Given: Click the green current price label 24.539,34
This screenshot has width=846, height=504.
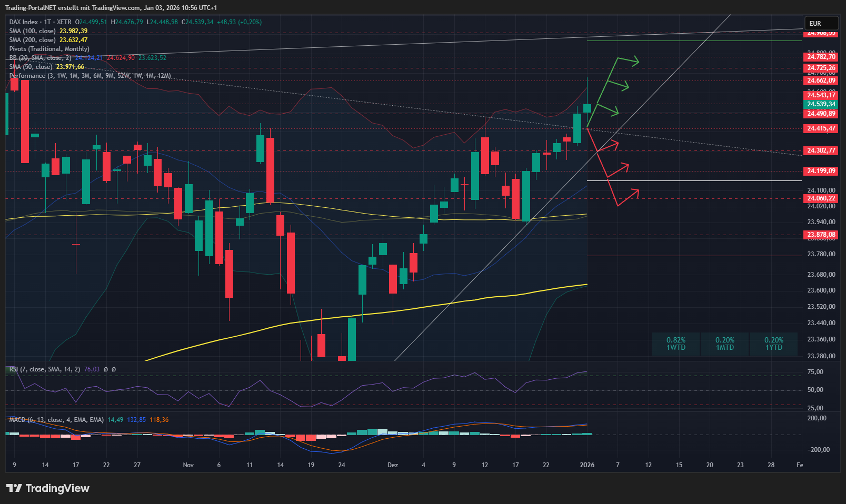Looking at the screenshot, I should point(821,104).
